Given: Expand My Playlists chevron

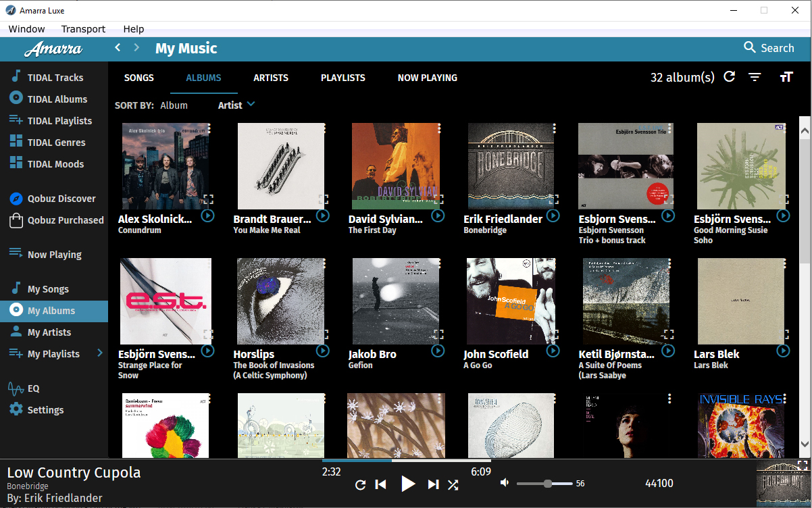Looking at the screenshot, I should [x=100, y=353].
